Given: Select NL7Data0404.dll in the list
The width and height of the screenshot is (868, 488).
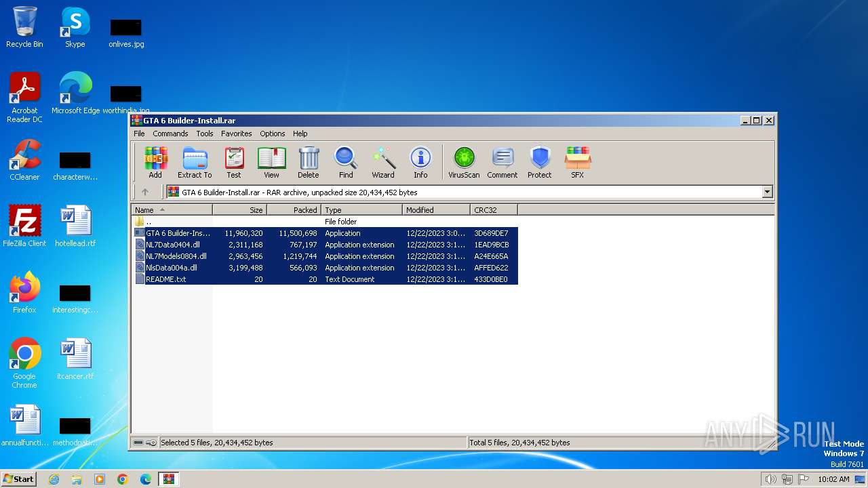Looking at the screenshot, I should tap(325, 245).
